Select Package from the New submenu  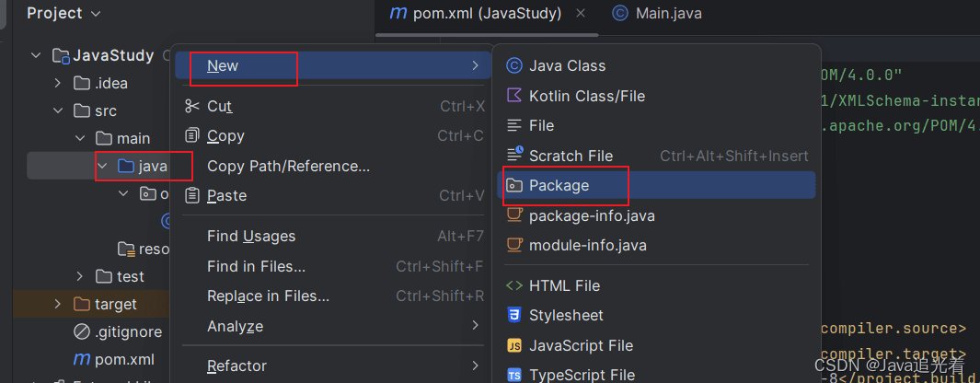[x=559, y=185]
